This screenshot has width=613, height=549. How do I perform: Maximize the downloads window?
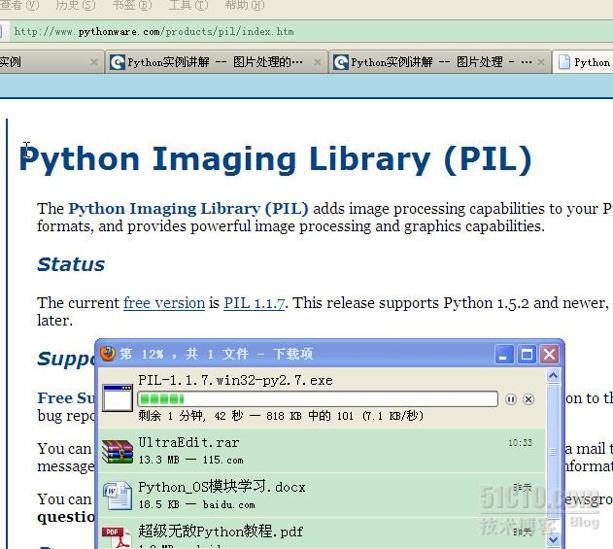coord(527,354)
